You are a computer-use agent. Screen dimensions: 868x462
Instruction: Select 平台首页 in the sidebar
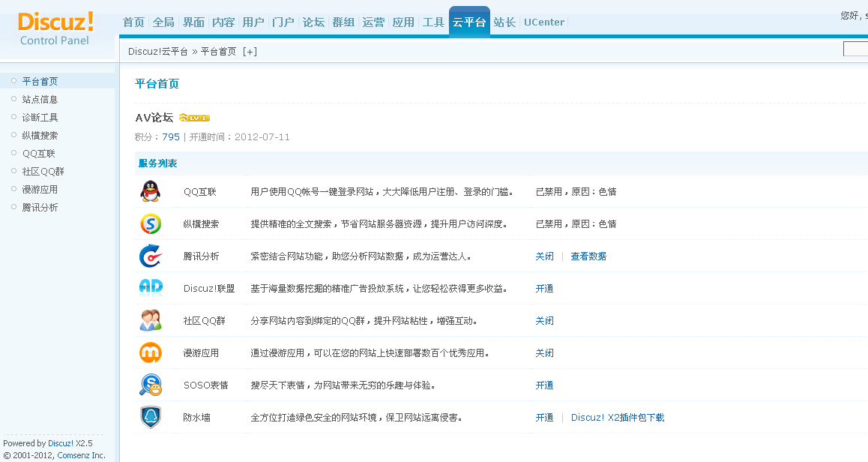click(40, 82)
